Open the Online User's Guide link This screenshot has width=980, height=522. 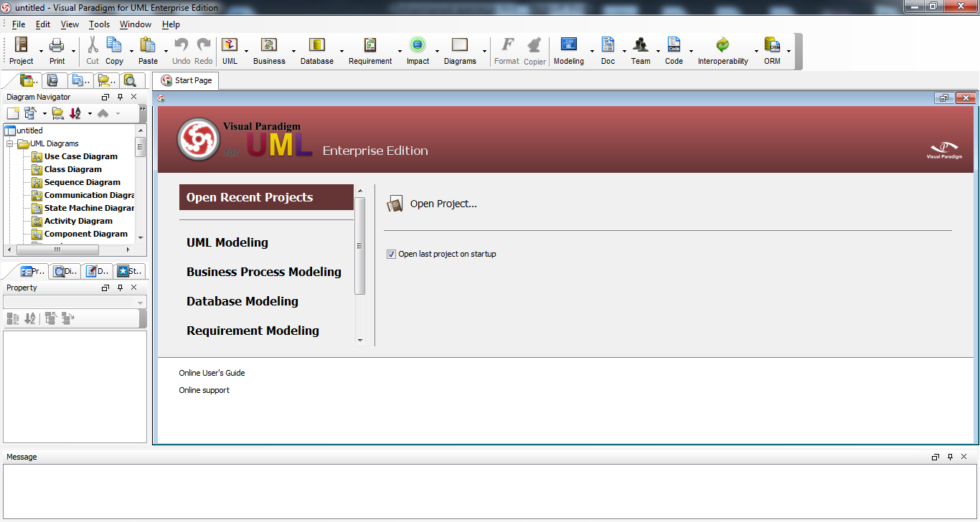click(212, 373)
